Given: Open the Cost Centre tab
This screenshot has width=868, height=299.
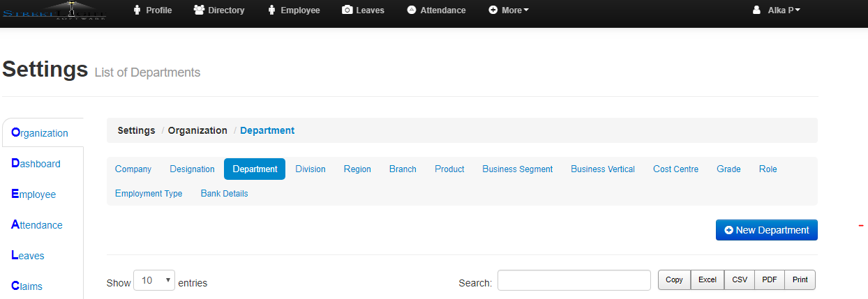Looking at the screenshot, I should click(x=675, y=169).
